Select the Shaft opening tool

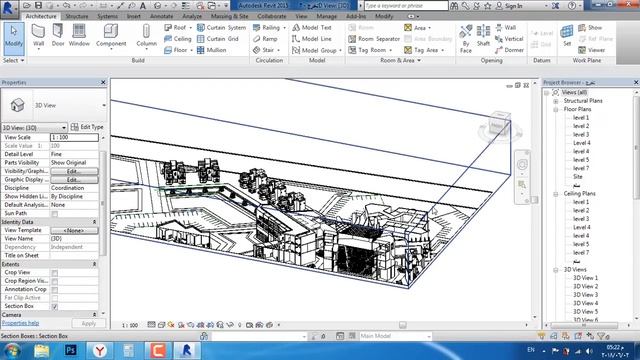[483, 36]
